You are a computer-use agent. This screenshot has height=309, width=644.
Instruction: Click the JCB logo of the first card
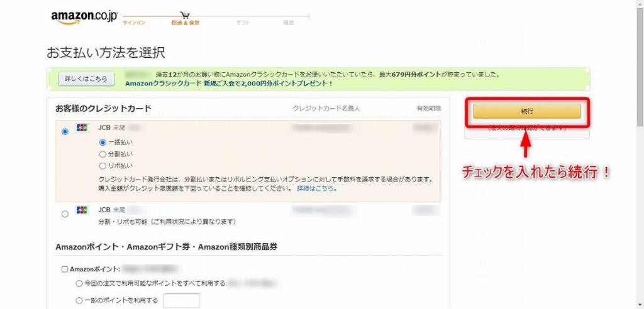pos(82,127)
